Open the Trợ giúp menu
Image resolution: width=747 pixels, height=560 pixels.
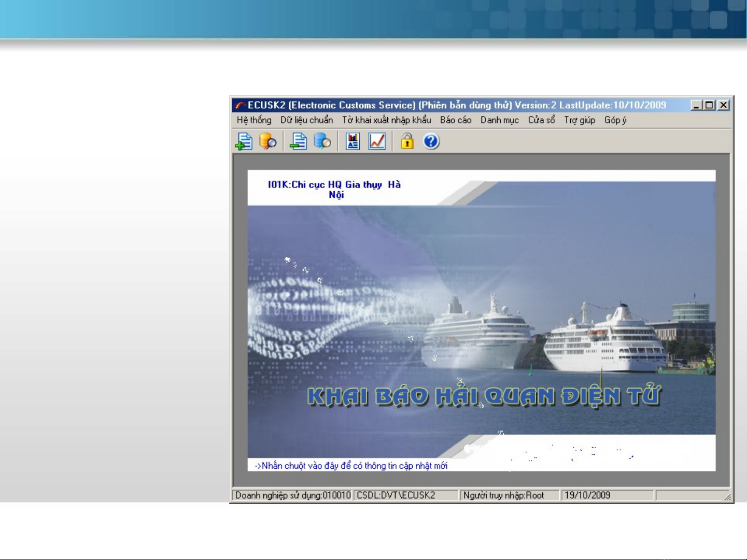[x=580, y=120]
